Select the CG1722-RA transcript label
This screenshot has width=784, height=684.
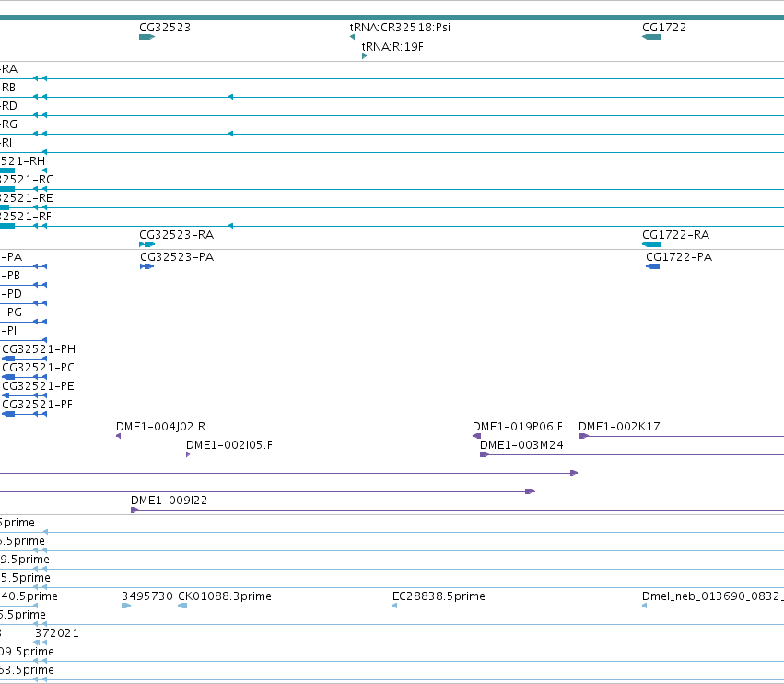[x=675, y=235]
